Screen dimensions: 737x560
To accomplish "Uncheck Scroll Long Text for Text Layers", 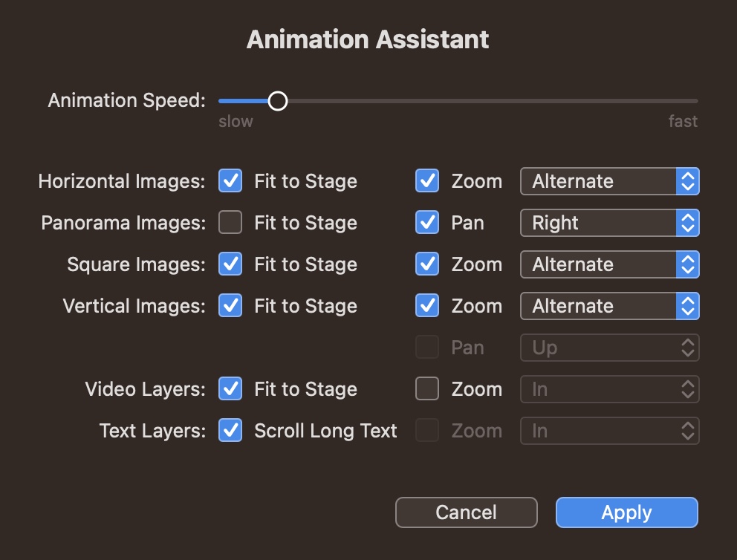I will 230,431.
